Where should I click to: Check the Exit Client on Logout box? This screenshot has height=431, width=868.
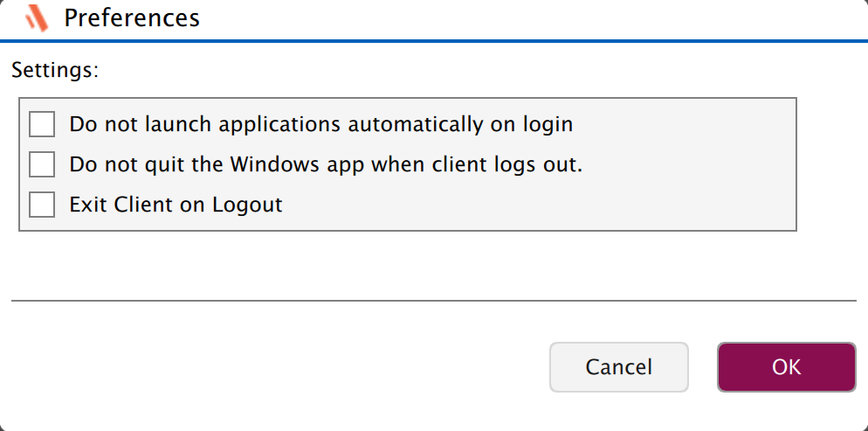(42, 205)
